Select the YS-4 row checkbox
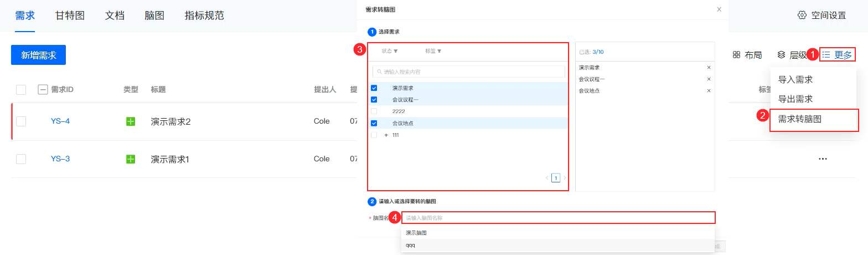The width and height of the screenshot is (868, 255). [x=21, y=121]
